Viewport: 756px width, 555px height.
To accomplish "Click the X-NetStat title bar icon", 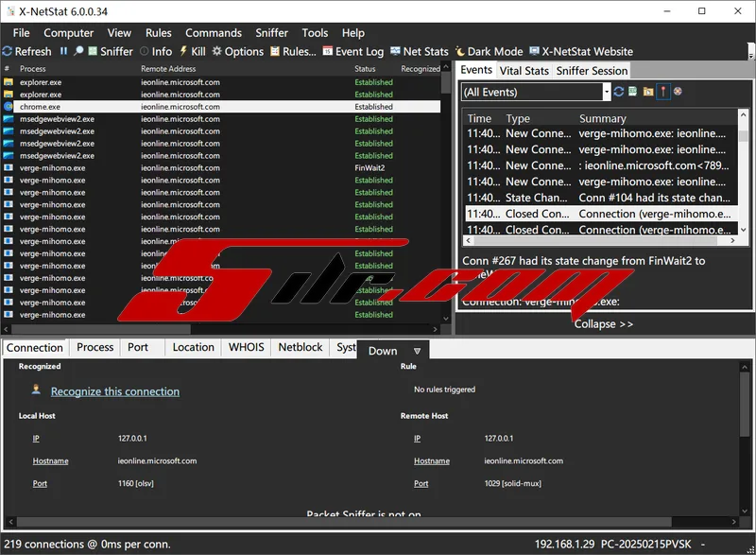I will click(x=10, y=11).
